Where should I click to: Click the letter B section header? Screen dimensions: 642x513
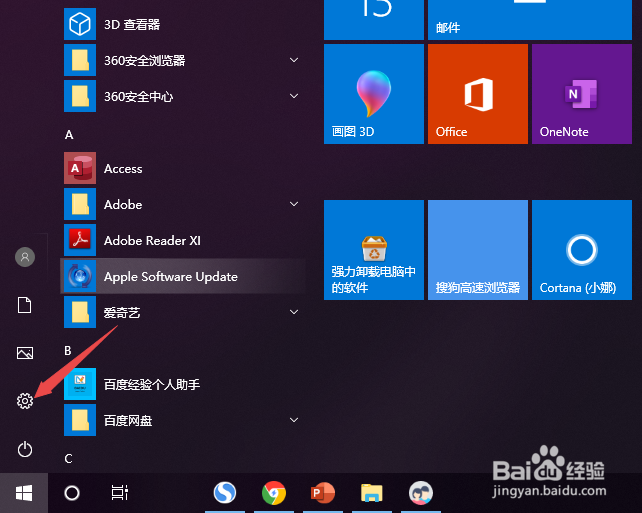(68, 351)
